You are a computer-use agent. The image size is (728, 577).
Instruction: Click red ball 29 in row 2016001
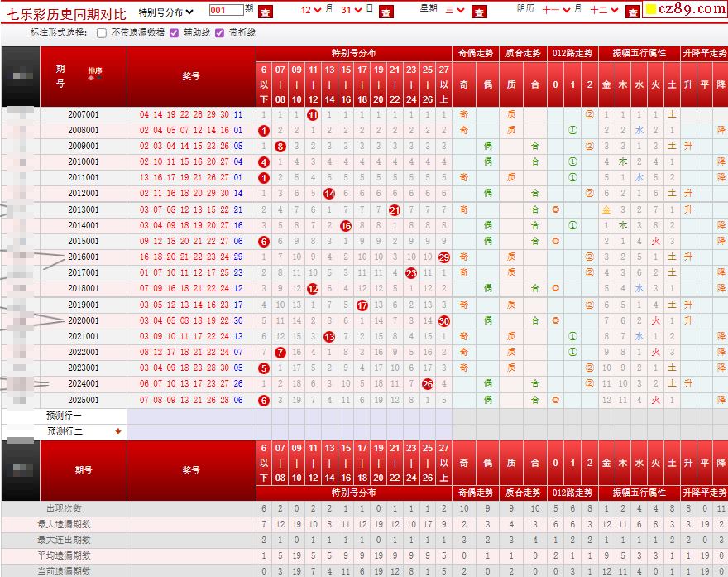pos(443,257)
